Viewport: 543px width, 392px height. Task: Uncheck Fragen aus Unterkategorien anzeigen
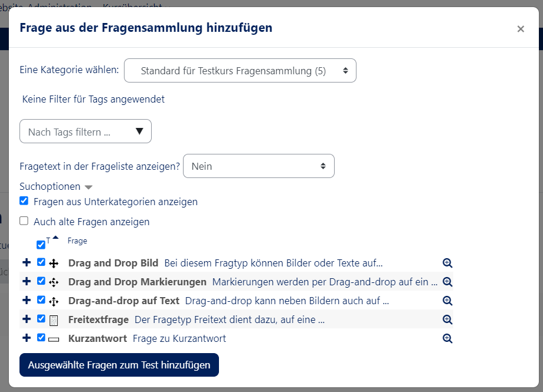point(24,201)
